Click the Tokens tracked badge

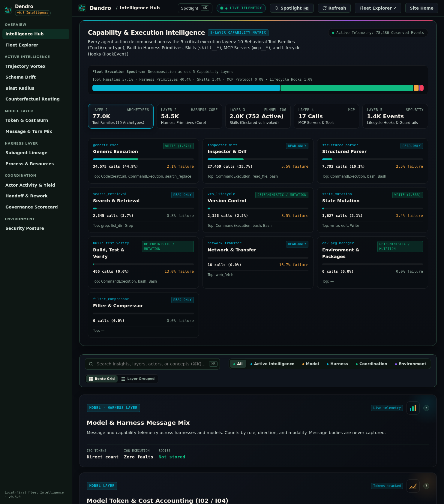[387, 486]
